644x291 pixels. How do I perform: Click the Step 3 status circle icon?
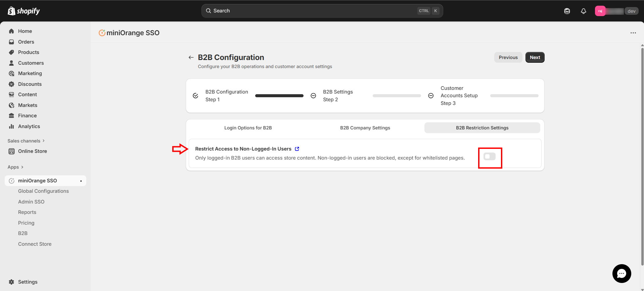coord(431,96)
